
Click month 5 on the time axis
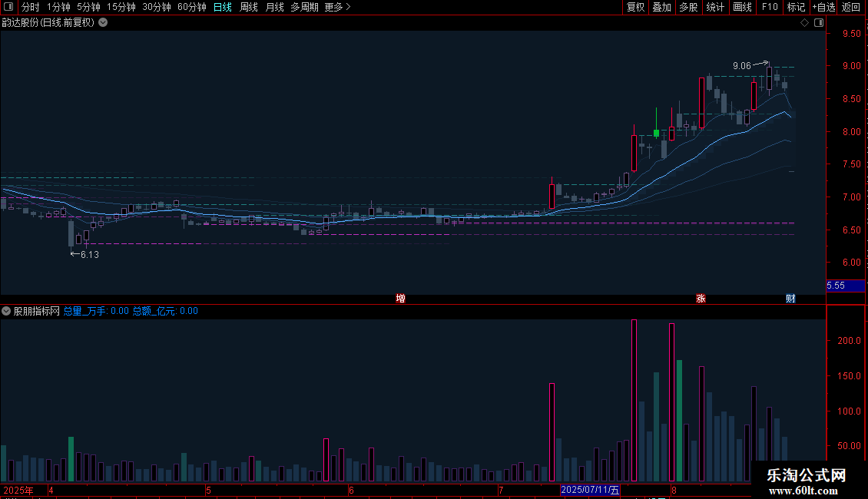(x=209, y=491)
